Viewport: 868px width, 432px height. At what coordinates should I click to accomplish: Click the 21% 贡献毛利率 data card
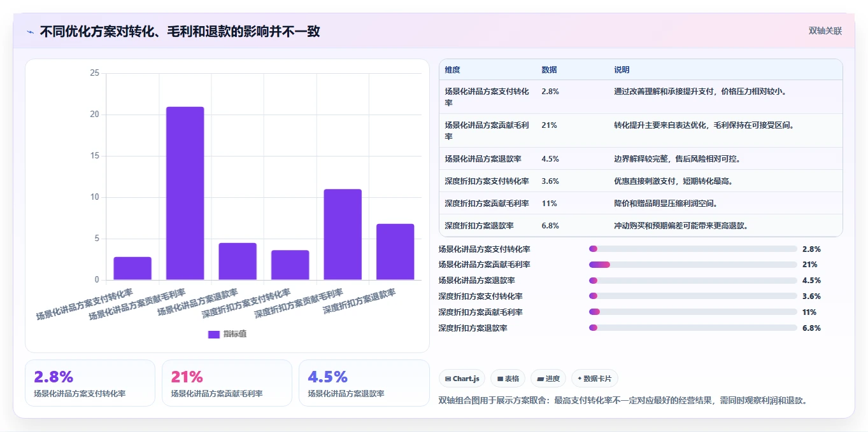pyautogui.click(x=227, y=383)
